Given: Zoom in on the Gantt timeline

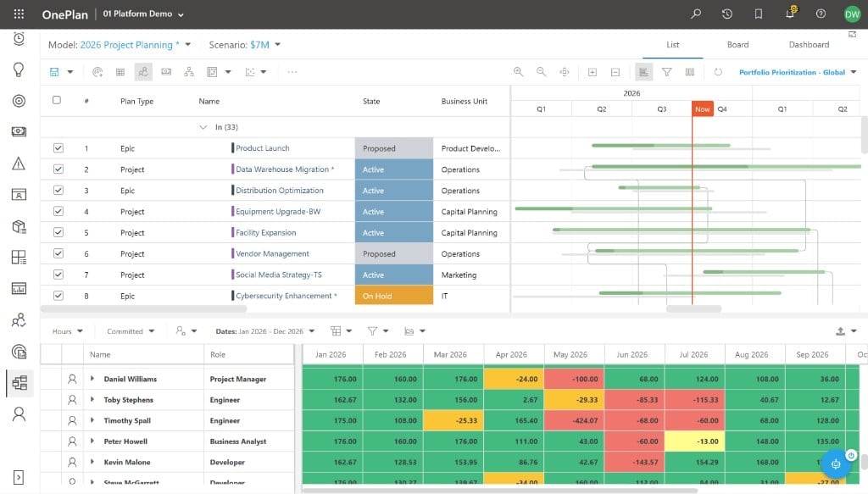Looking at the screenshot, I should (x=518, y=72).
